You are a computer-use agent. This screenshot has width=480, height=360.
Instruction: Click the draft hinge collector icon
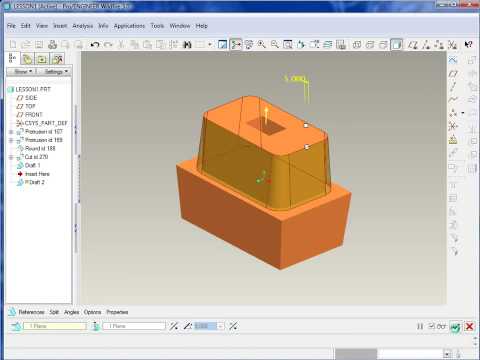tap(16, 326)
